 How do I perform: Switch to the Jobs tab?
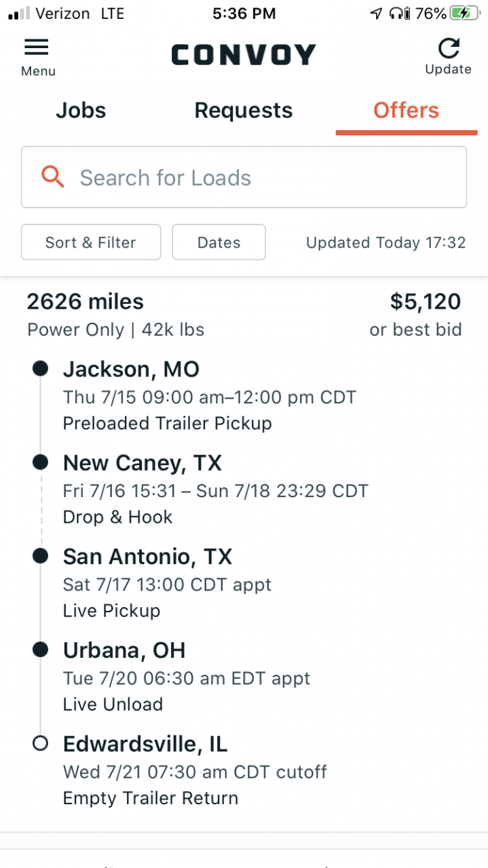click(81, 111)
